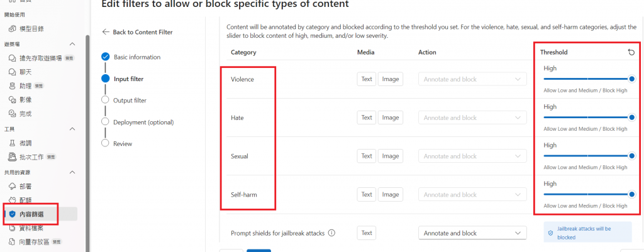Click the 助理 assistants icon
Image resolution: width=644 pixels, height=252 pixels.
12,85
